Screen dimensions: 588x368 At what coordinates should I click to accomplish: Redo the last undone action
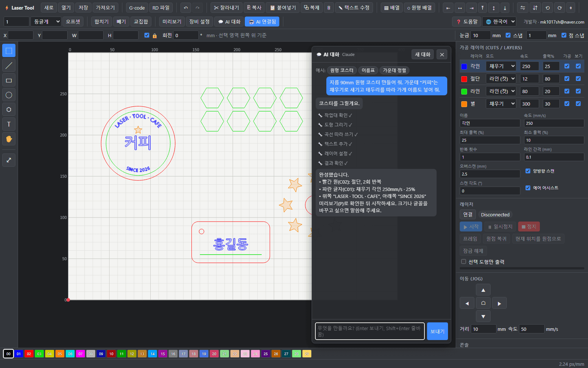[197, 8]
